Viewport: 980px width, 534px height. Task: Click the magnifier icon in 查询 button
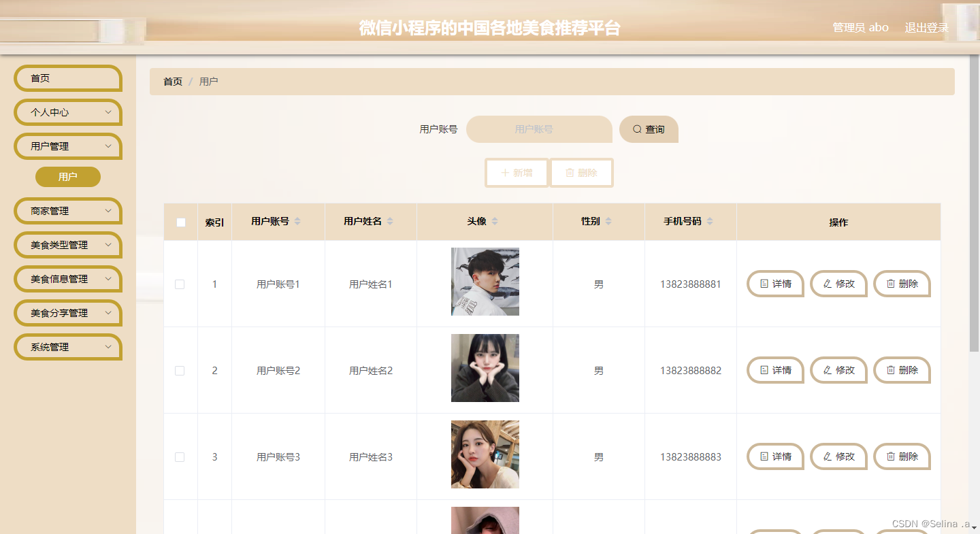pos(637,129)
